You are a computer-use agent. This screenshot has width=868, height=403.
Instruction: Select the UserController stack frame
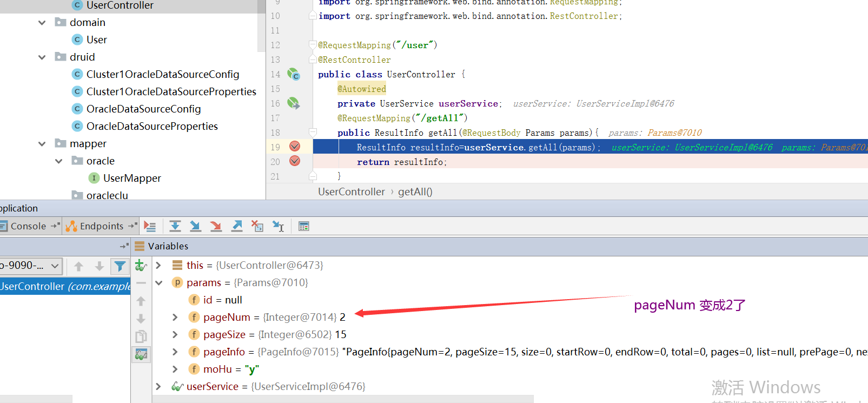tap(65, 286)
